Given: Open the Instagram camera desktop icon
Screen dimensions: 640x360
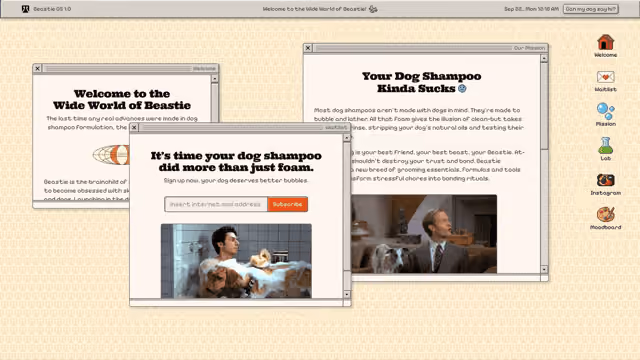Looking at the screenshot, I should click(605, 184).
